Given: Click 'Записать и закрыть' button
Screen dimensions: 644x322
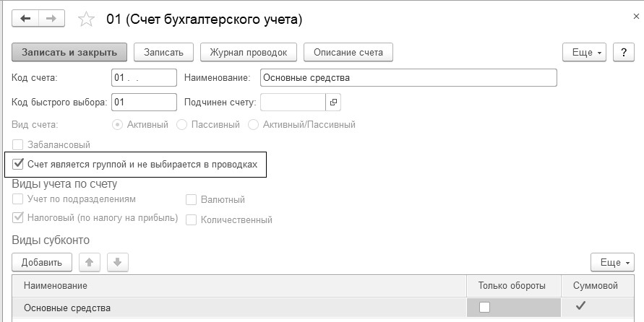Looking at the screenshot, I should point(69,52).
